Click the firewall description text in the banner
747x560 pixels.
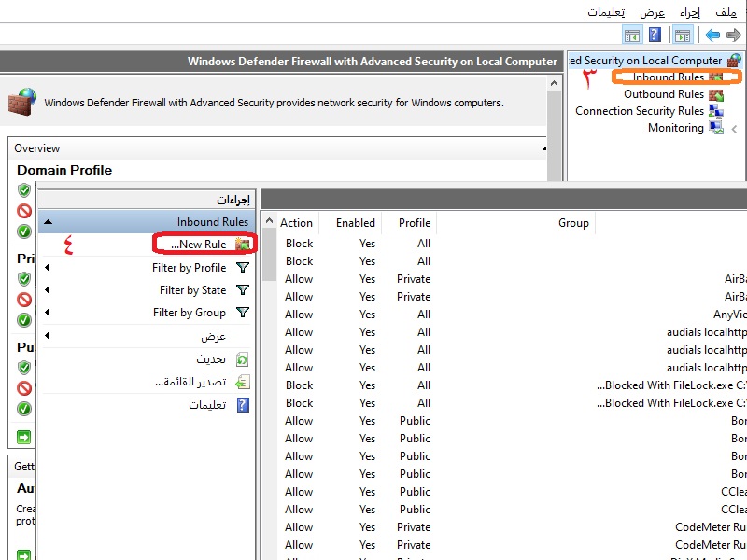click(274, 103)
